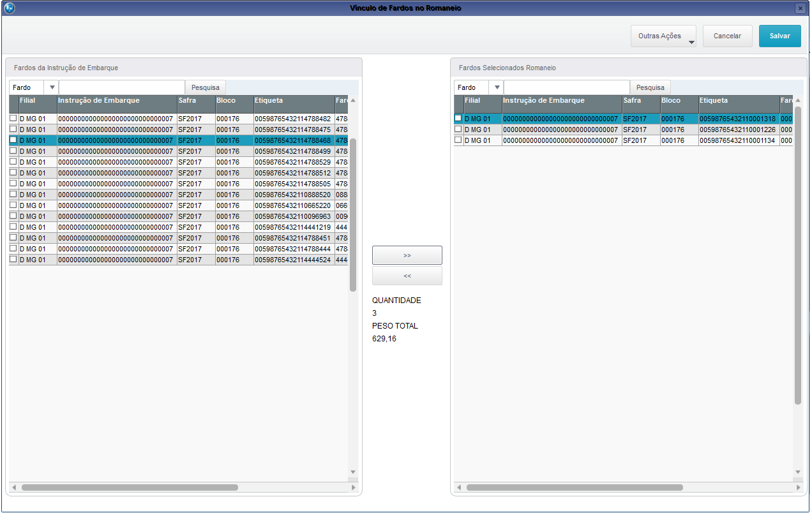The width and height of the screenshot is (812, 513).
Task: Select etiqueta cell 00598765432114788451
Action: click(x=294, y=238)
